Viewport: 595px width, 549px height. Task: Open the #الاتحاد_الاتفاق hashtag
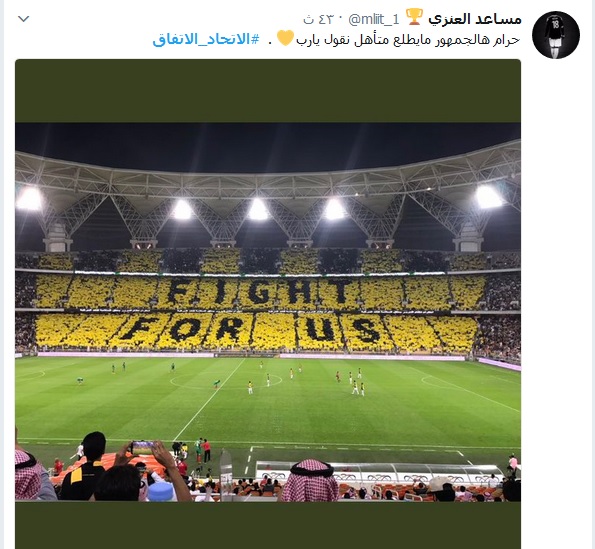206,39
